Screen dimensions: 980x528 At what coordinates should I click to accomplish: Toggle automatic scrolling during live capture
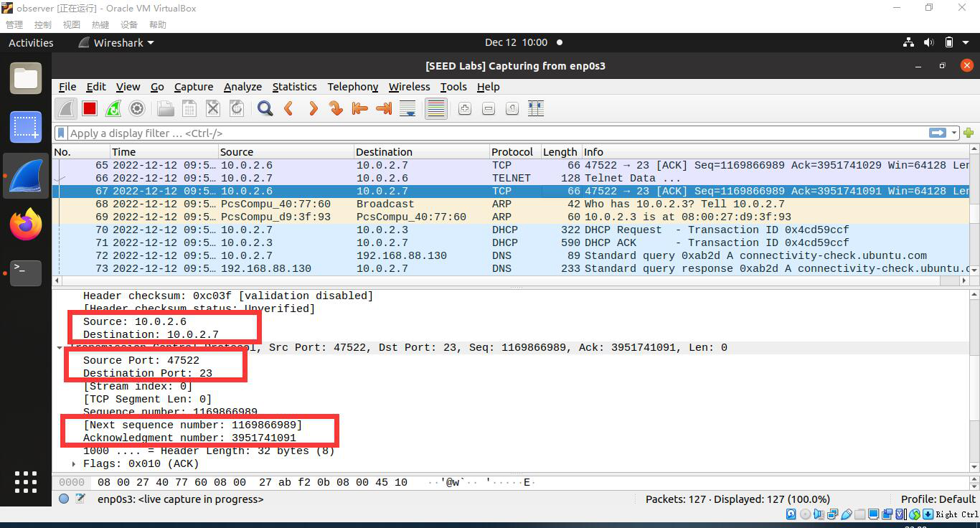pos(407,108)
